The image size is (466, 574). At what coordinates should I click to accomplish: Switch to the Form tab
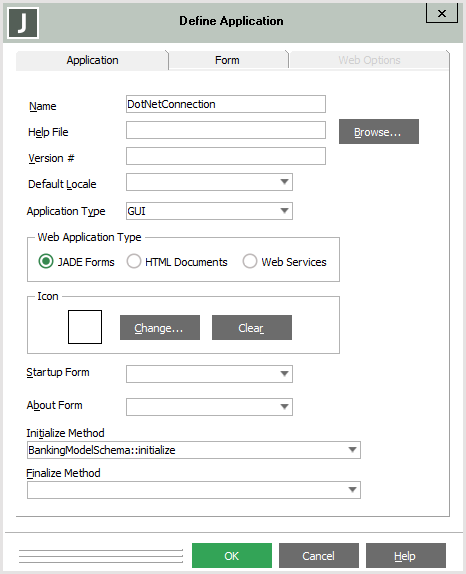(x=227, y=60)
